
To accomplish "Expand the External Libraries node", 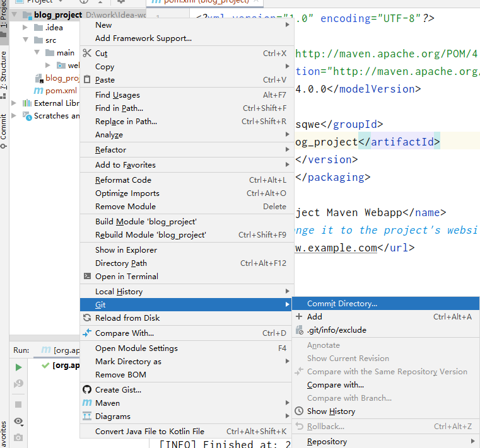I will click(14, 103).
